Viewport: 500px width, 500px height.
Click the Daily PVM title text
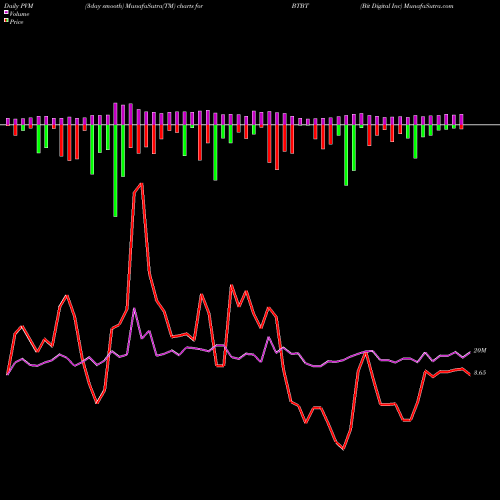pos(19,6)
